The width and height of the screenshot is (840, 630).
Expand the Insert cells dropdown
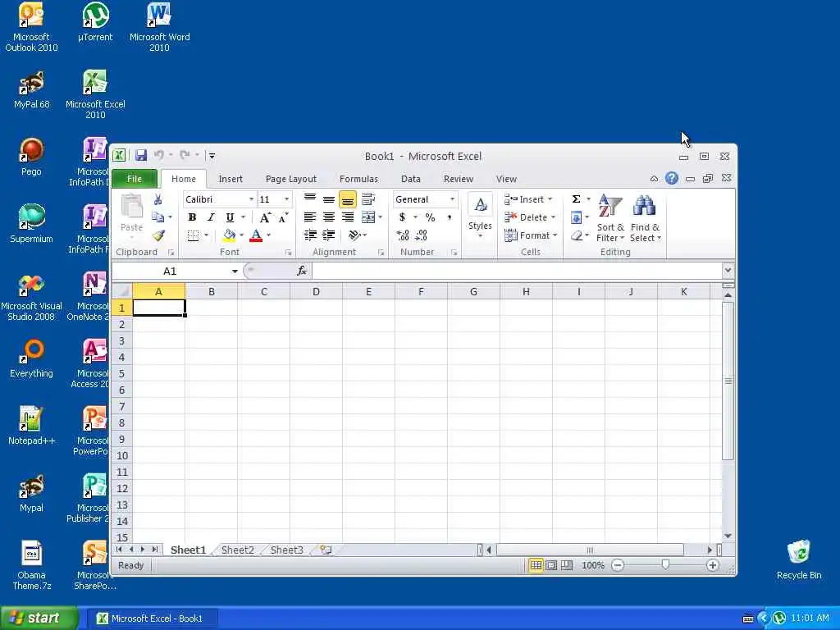[x=550, y=199]
